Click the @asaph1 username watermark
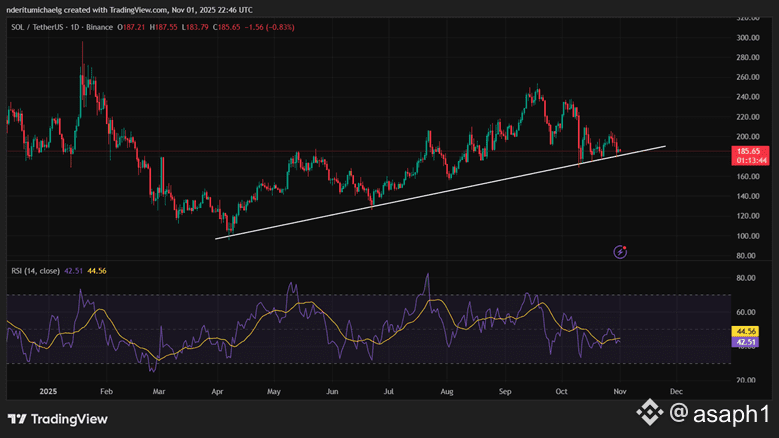 click(x=718, y=411)
